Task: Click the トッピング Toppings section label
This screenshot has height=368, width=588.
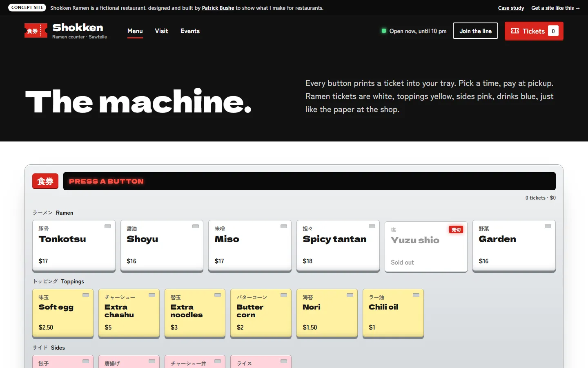Action: click(x=58, y=281)
